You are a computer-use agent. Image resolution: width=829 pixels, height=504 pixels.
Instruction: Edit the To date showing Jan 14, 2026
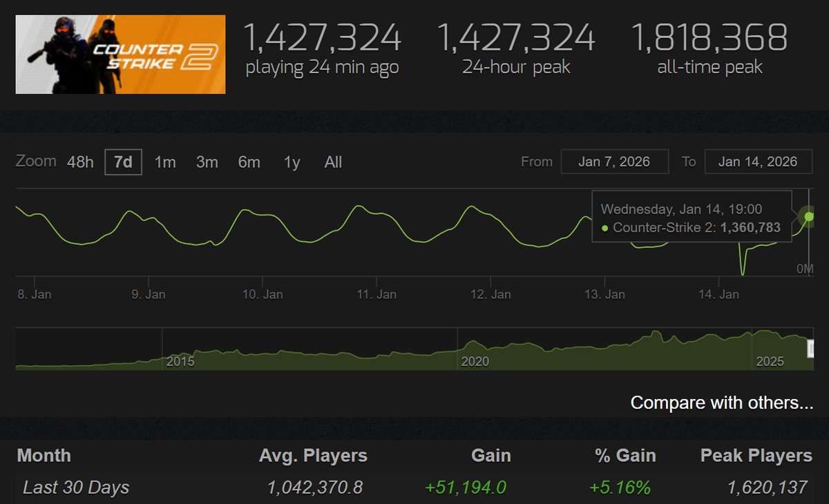tap(758, 162)
